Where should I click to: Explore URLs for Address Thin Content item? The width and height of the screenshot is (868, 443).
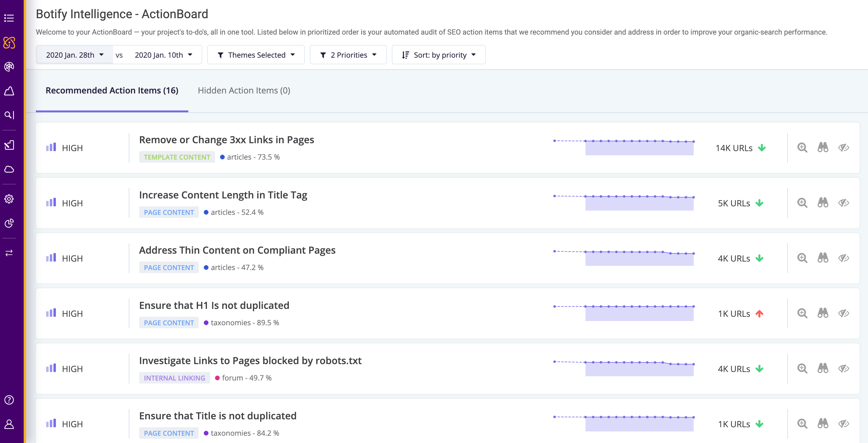click(x=823, y=258)
